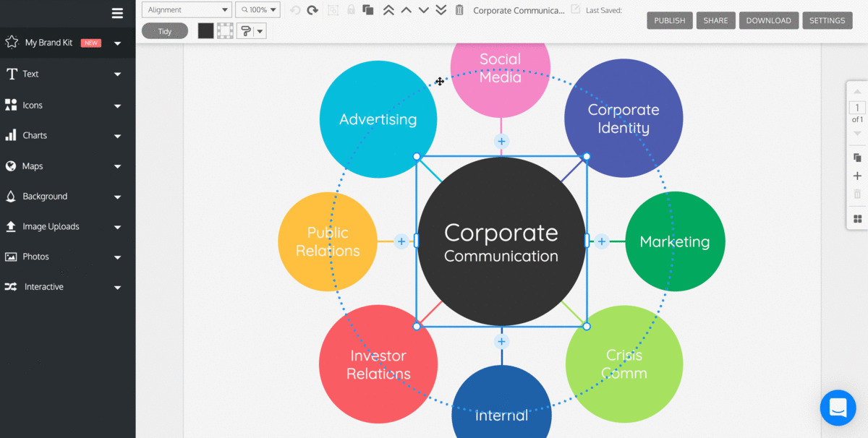Open the dark fill color swatch
This screenshot has width=868, height=438.
206,30
